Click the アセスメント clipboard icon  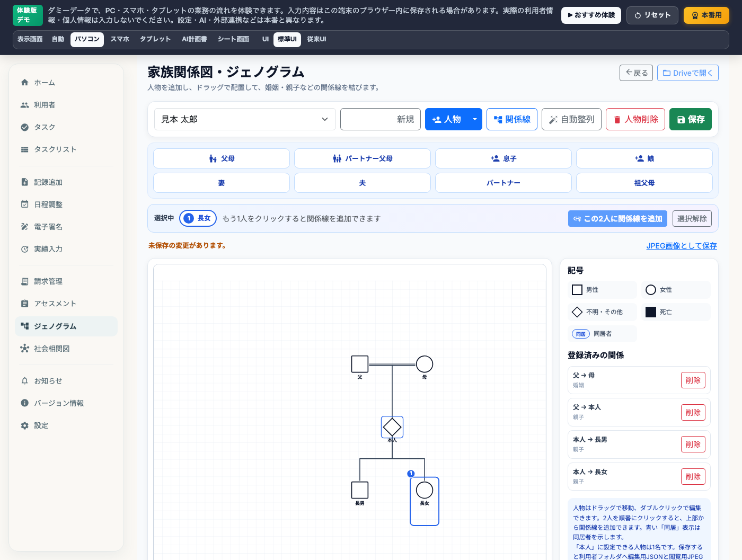24,304
